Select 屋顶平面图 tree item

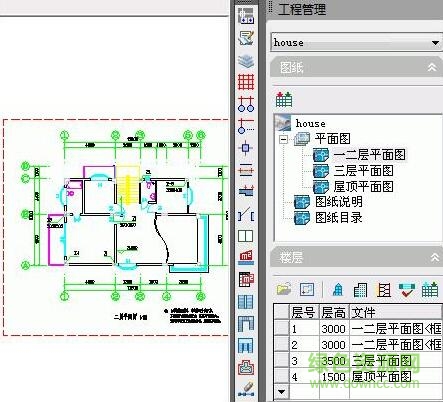(x=363, y=187)
